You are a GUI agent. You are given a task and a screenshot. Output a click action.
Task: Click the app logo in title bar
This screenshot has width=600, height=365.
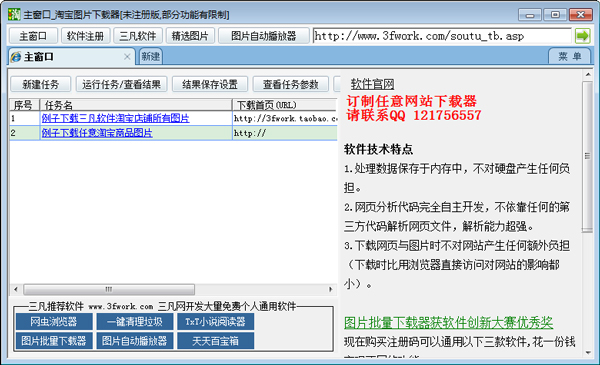point(14,15)
